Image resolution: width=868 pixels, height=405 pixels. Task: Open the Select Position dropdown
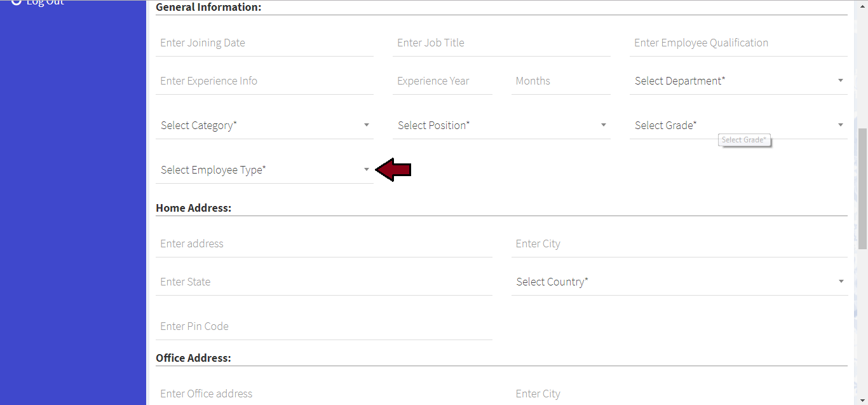click(x=501, y=126)
